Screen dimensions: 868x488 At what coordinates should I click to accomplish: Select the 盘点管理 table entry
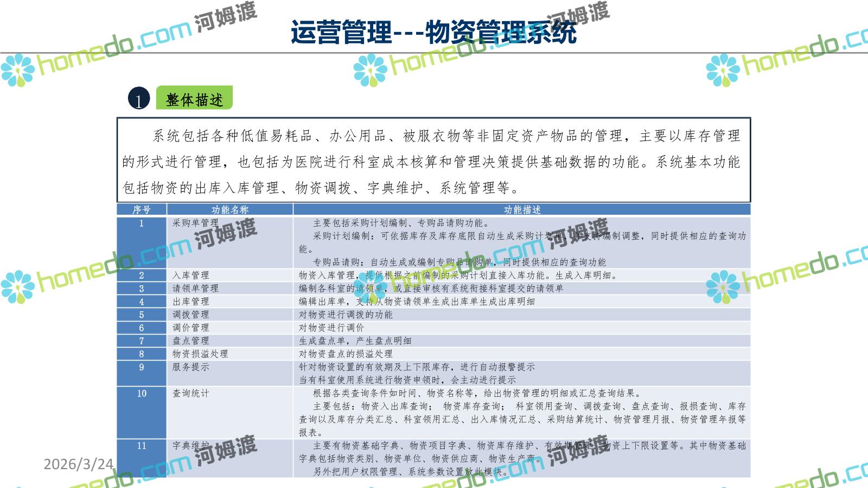190,341
